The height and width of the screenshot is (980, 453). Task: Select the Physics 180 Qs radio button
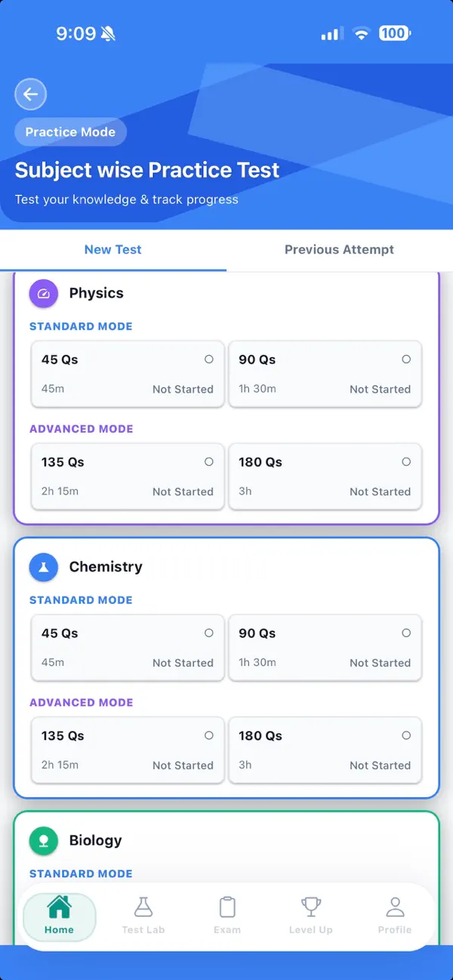[x=406, y=461]
